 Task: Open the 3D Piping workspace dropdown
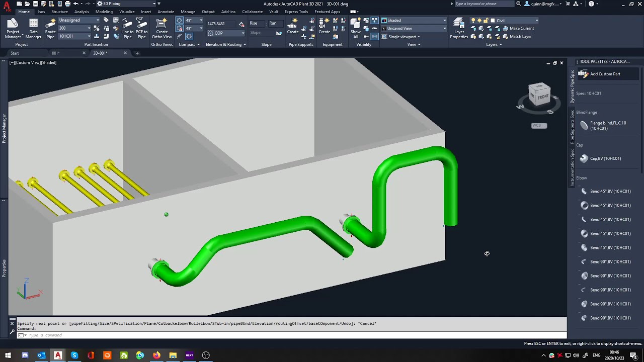point(126,4)
